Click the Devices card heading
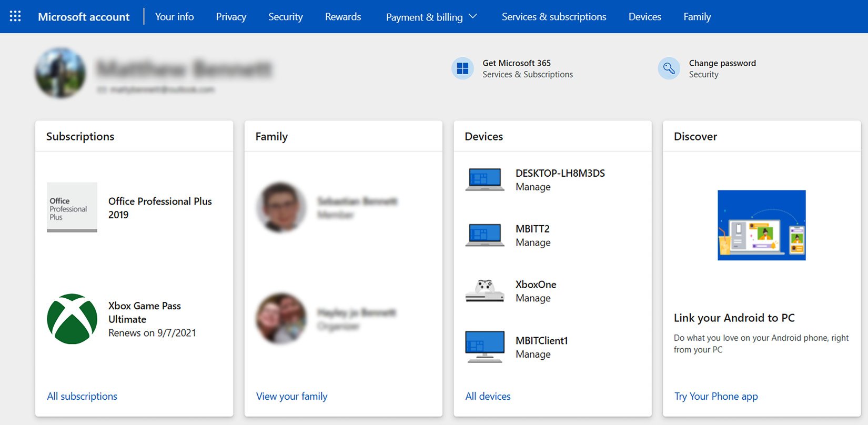 pos(484,136)
